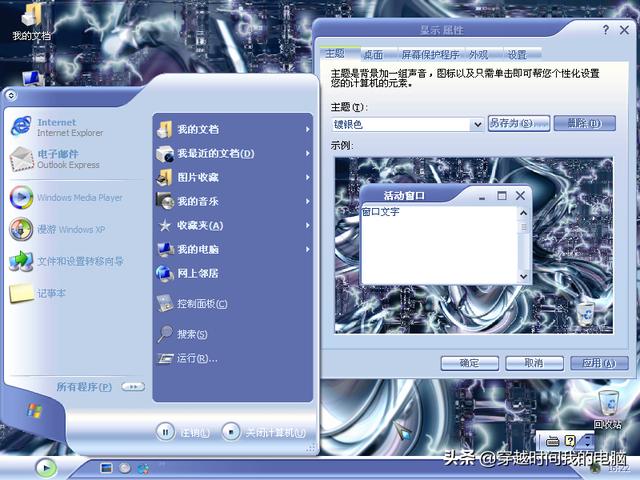Click the Windows logo in start menu
The width and height of the screenshot is (640, 480).
pyautogui.click(x=34, y=411)
